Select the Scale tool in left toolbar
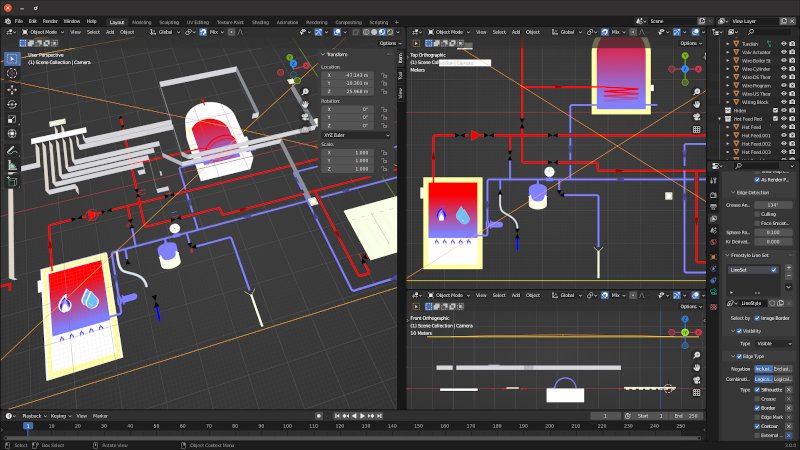 coord(12,119)
